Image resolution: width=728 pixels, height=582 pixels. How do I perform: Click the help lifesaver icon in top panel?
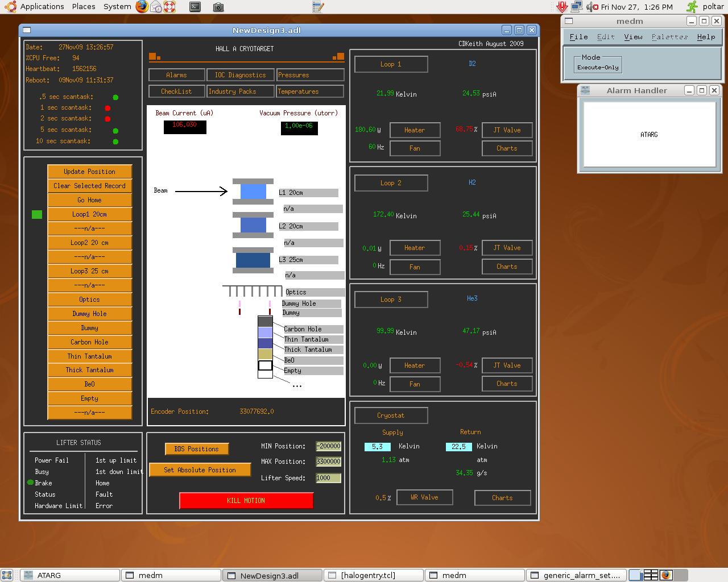(169, 7)
